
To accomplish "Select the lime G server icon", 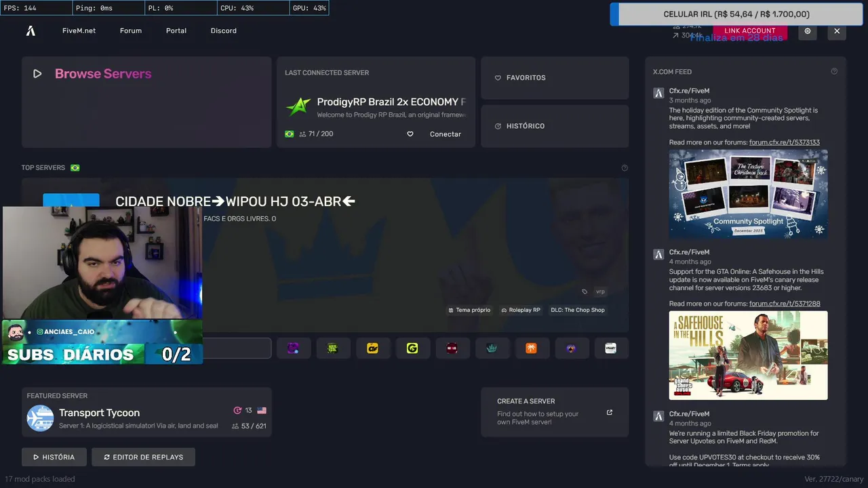I will tap(412, 348).
